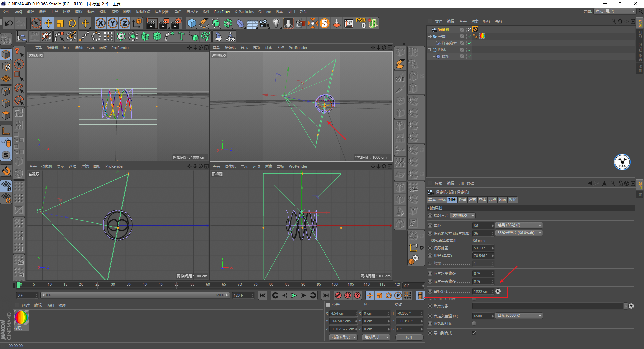644x349 pixels.
Task: Jump to end of animation
Action: [x=325, y=295]
